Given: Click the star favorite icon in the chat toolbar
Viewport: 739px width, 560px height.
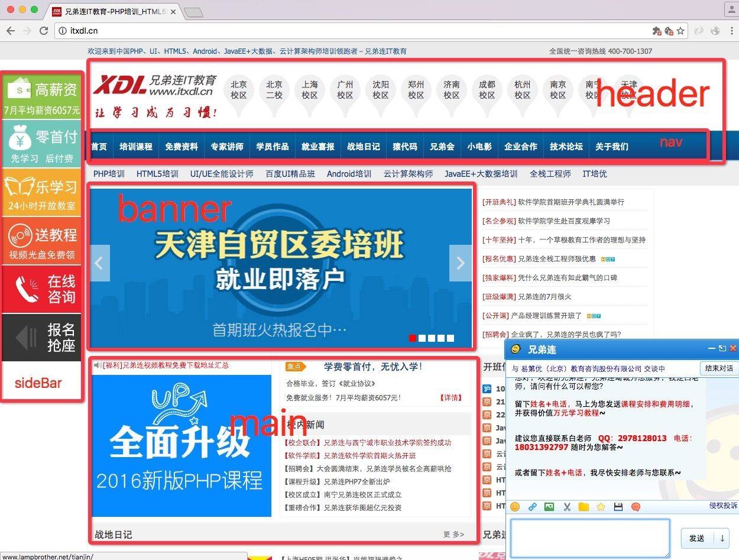Looking at the screenshot, I should [600, 507].
